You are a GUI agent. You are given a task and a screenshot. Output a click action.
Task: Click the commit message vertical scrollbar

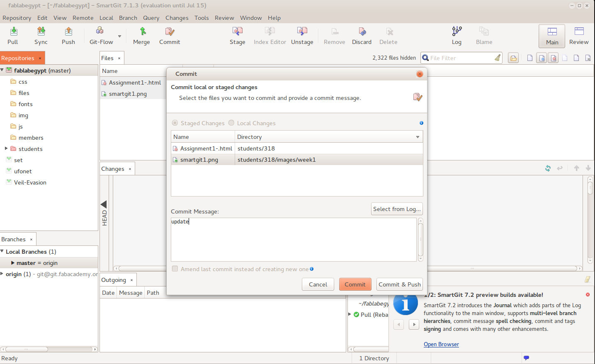[x=420, y=240]
